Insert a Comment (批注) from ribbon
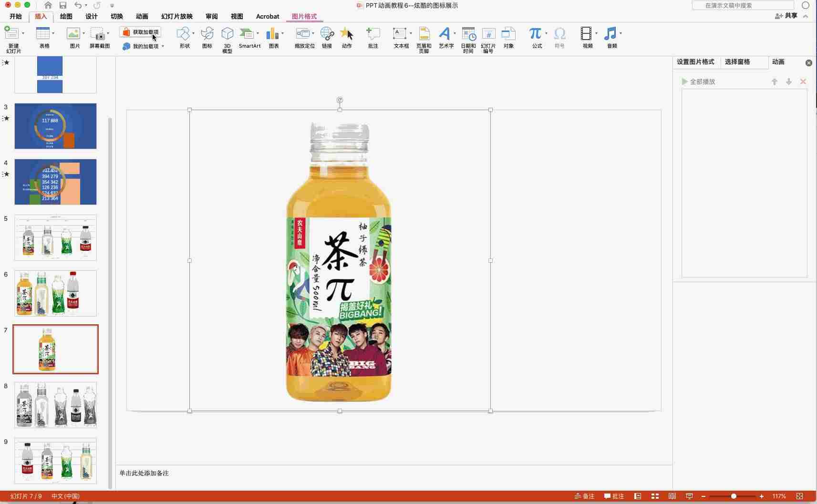 (x=373, y=33)
